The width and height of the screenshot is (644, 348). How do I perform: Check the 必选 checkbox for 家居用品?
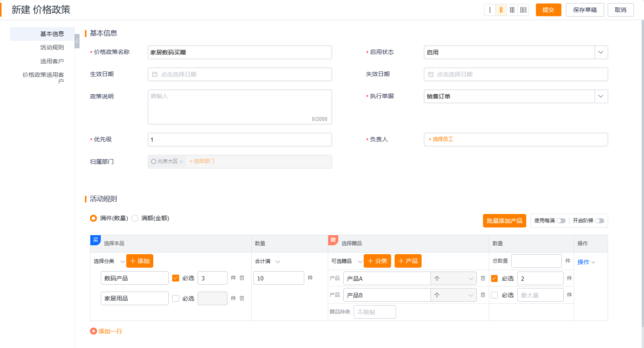point(176,298)
